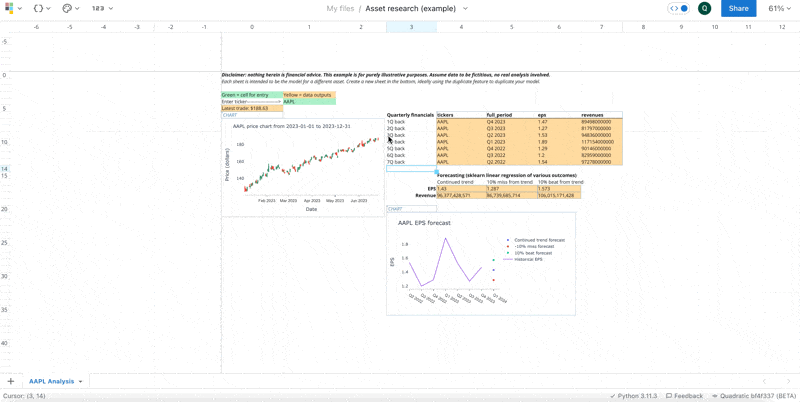
Task: Expand the file name dropdown arrow
Action: pyautogui.click(x=465, y=8)
